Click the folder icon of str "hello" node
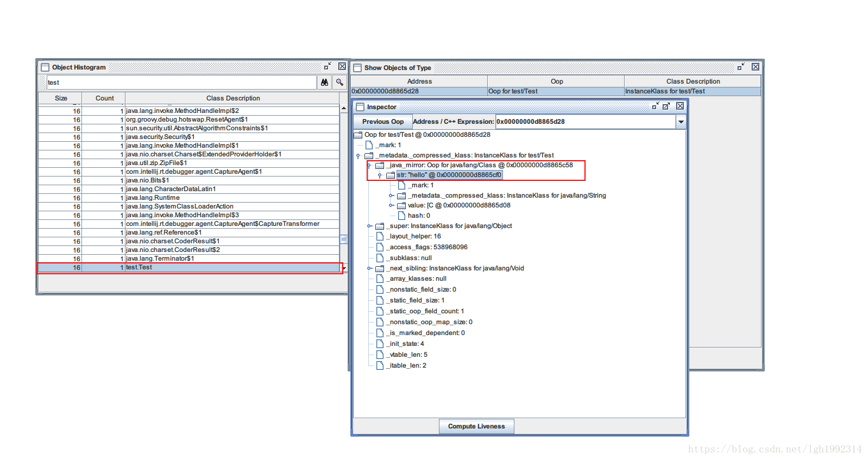The height and width of the screenshot is (460, 868). [x=391, y=175]
